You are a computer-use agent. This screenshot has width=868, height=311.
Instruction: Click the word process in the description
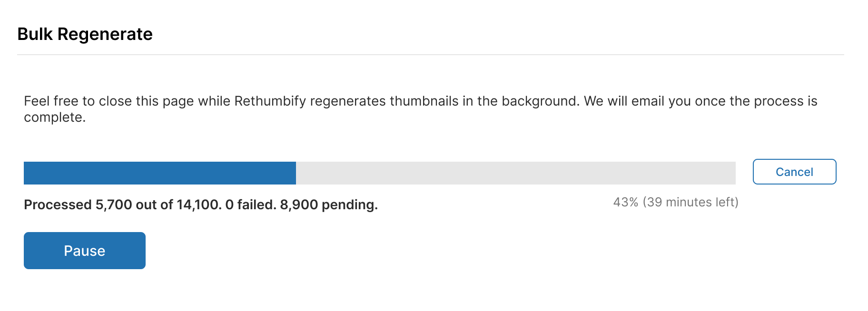(779, 101)
